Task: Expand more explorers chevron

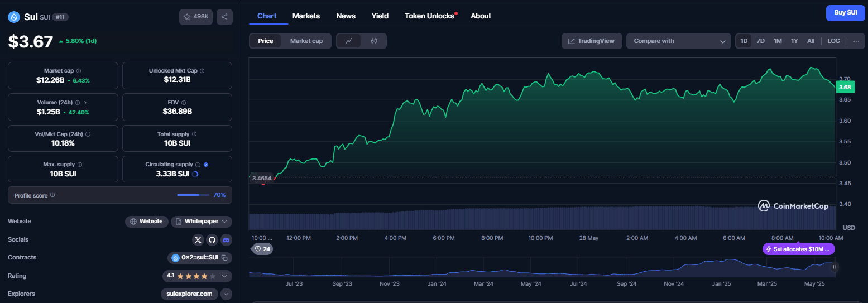Action: 226,294
